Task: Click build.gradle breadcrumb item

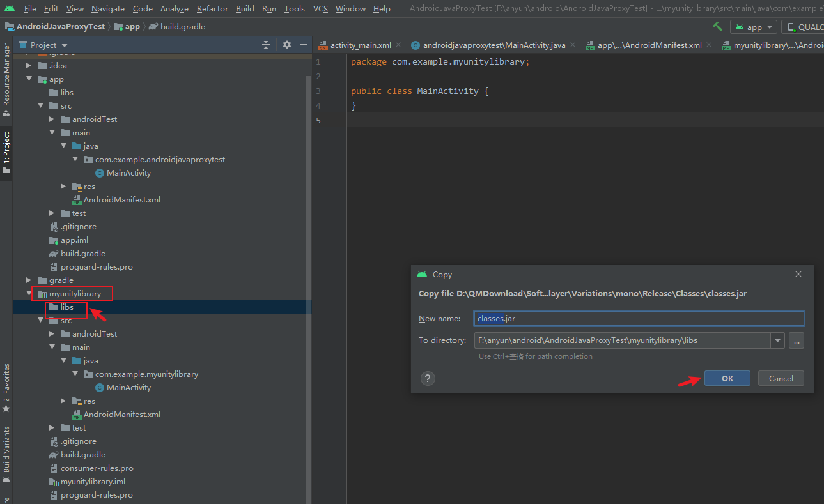Action: (177, 27)
